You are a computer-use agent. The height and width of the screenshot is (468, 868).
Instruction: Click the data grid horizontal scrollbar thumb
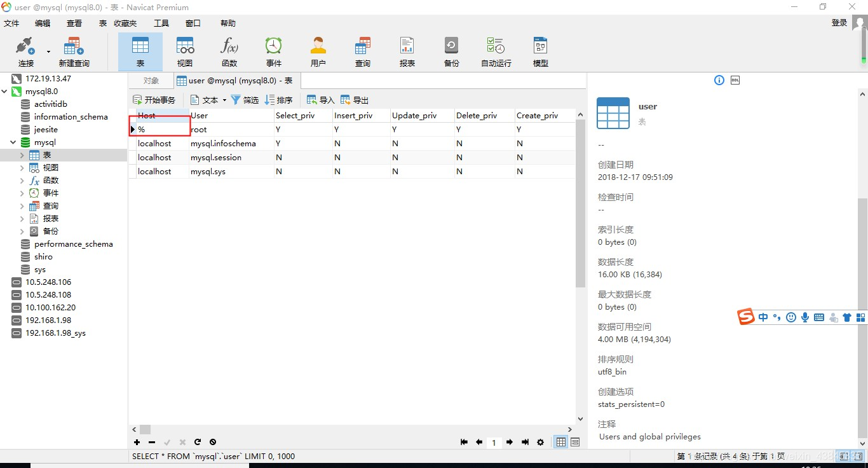[146, 430]
